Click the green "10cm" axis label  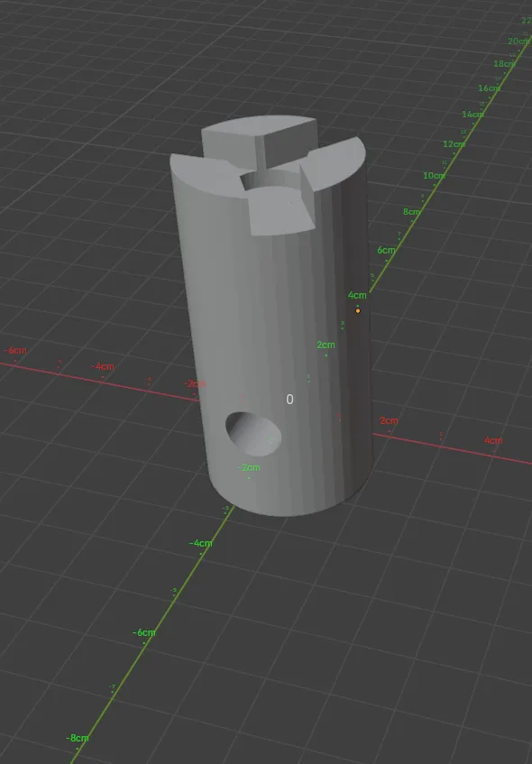pos(434,175)
